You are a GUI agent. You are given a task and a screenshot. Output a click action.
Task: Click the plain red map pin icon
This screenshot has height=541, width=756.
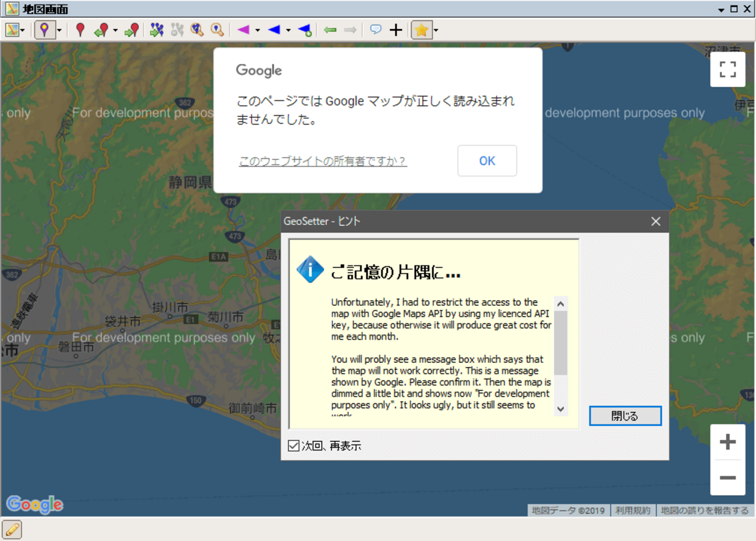click(x=80, y=30)
